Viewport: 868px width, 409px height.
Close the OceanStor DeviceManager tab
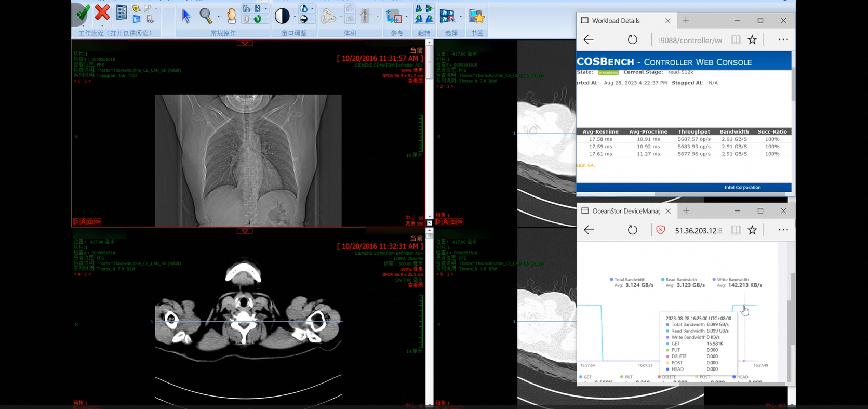coord(668,211)
